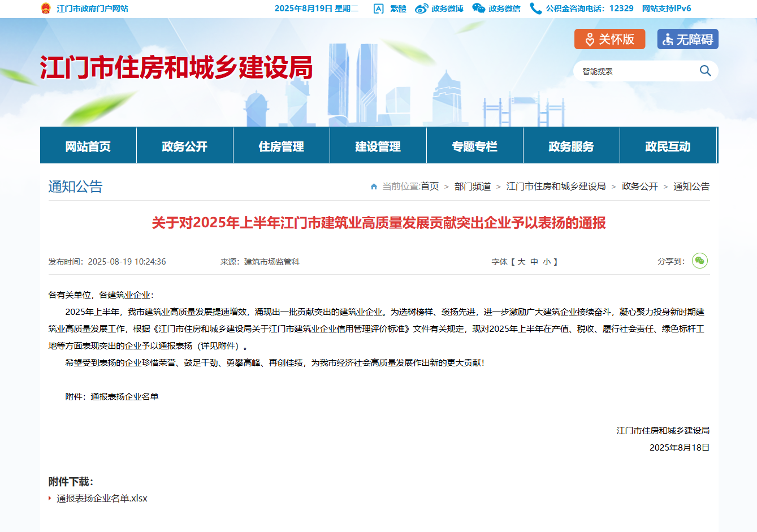Click the phone icon for 公积金 hotline

[535, 8]
